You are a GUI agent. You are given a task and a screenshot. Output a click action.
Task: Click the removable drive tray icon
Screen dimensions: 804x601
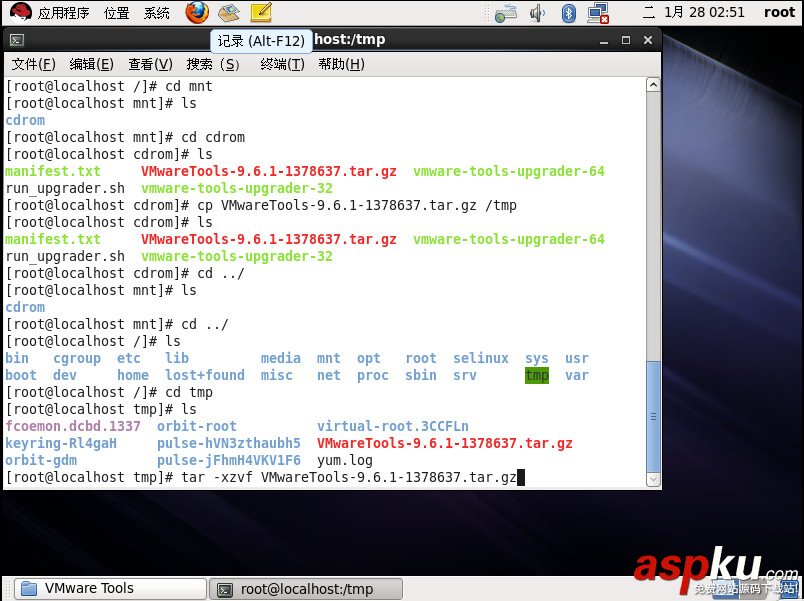click(506, 13)
